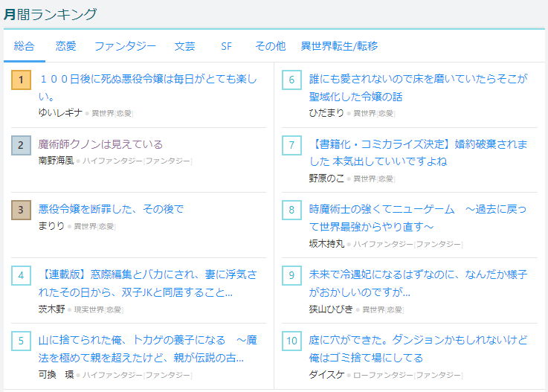Click rank 3 bronze badge
The image size is (548, 392).
21,210
